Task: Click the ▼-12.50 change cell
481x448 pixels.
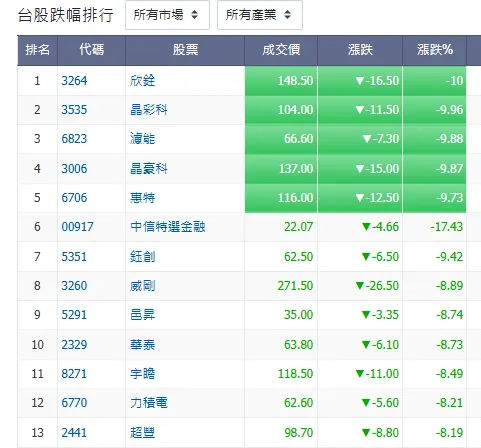Action: [360, 198]
